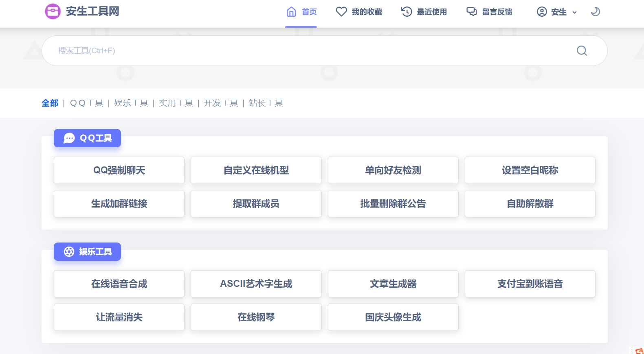Open the 在线钢琴 tool

[256, 317]
